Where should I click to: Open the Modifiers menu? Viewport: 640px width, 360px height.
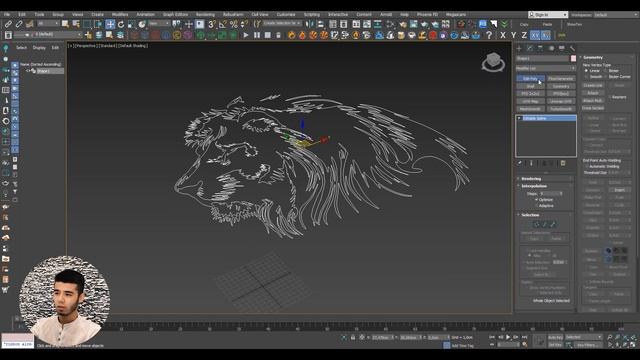[120, 15]
